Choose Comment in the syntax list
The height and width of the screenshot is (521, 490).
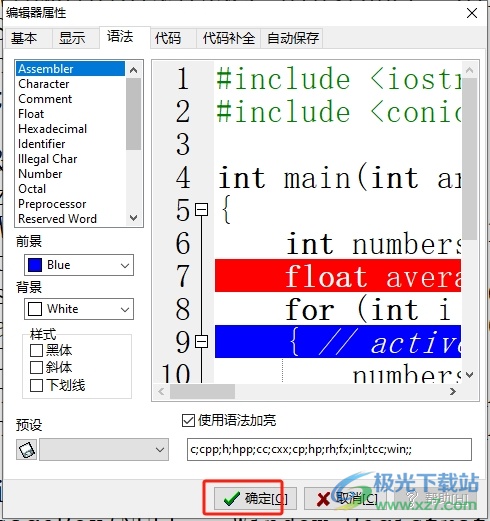(x=70, y=99)
